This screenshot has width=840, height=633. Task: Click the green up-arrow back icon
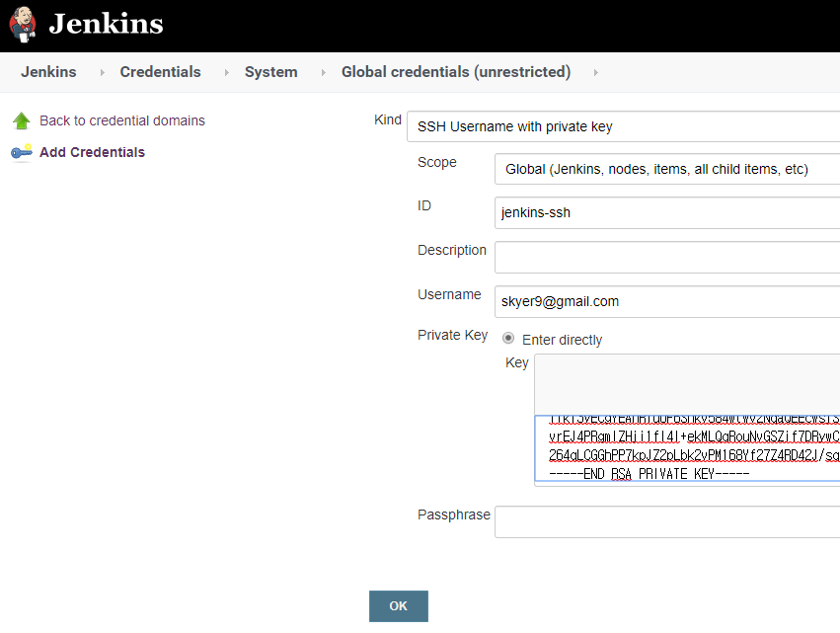pos(22,120)
